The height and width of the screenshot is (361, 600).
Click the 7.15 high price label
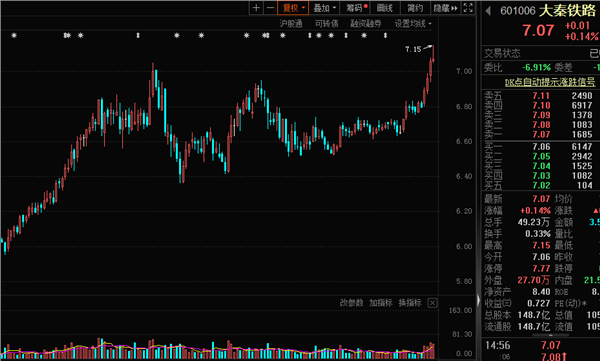pos(413,49)
